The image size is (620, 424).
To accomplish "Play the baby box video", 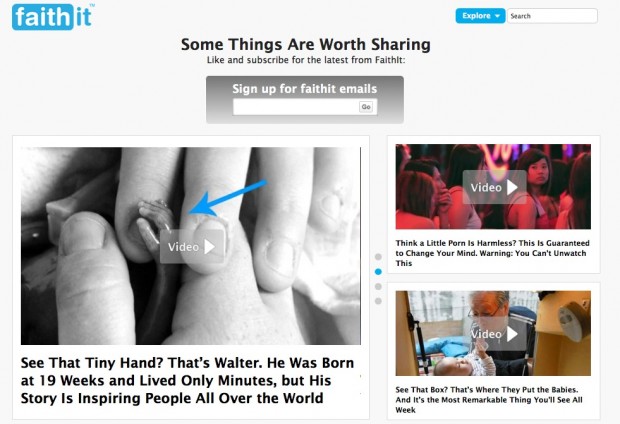I will (x=494, y=334).
